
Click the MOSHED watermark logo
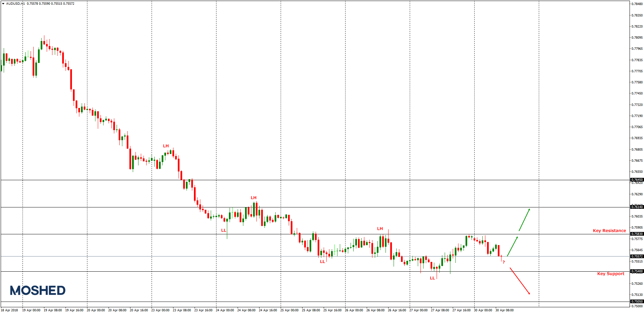[37, 290]
